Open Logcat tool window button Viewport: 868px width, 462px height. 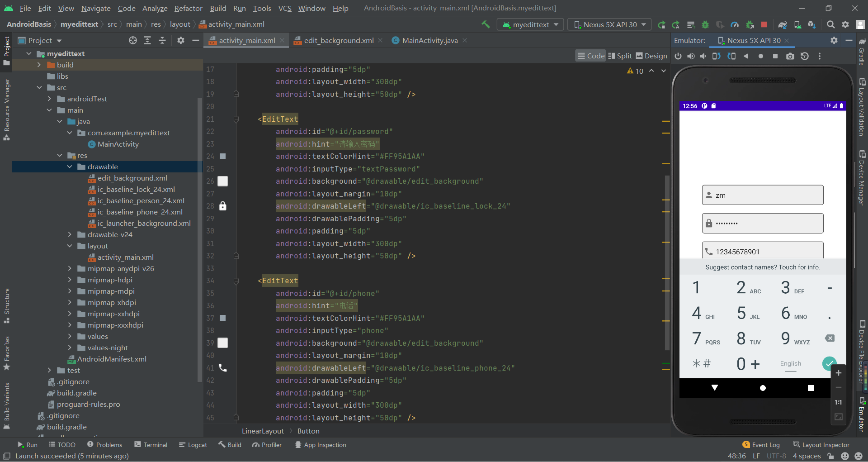pos(193,445)
